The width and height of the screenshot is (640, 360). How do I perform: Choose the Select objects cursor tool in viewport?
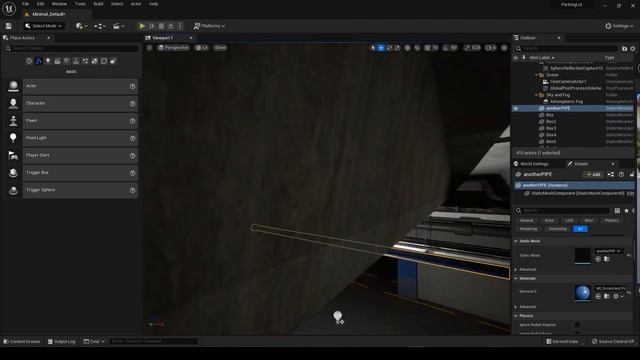click(x=372, y=48)
